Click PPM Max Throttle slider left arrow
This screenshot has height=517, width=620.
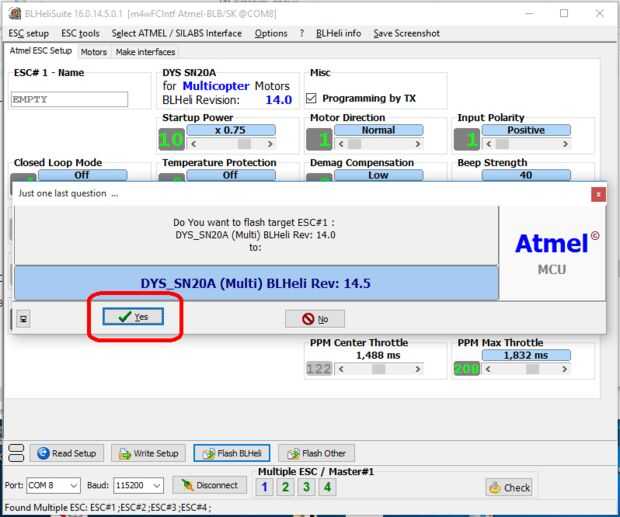coord(489,369)
